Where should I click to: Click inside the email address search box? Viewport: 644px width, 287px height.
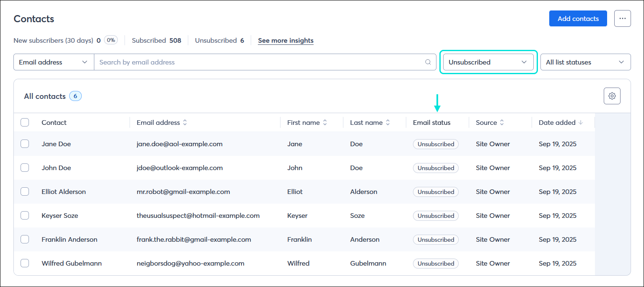point(252,62)
